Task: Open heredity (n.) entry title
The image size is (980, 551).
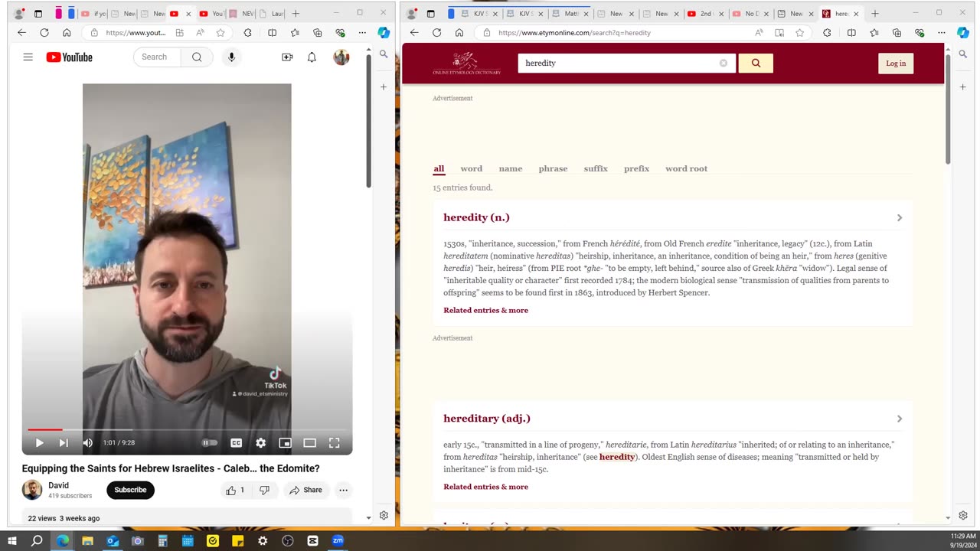Action: (476, 217)
